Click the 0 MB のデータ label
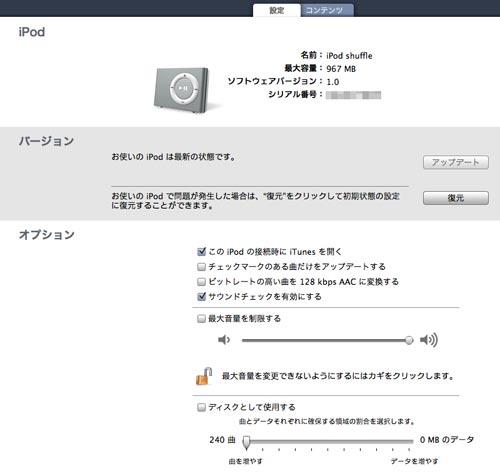Screen dimensions: 500x474 click(x=447, y=440)
